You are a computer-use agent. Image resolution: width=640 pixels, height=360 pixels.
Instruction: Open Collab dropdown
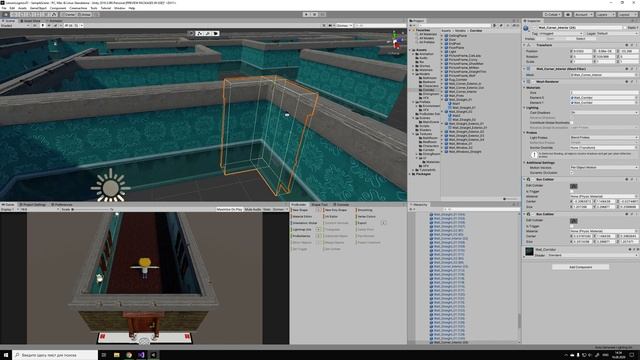[x=552, y=14]
